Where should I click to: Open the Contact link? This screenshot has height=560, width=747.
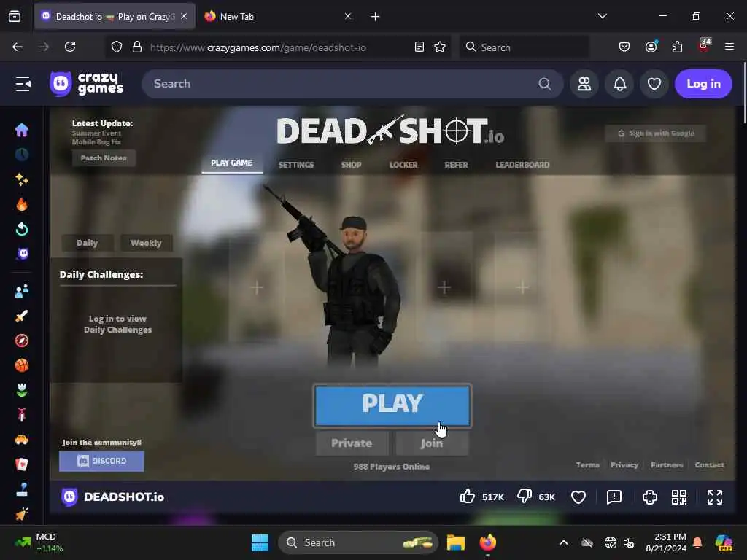click(709, 464)
